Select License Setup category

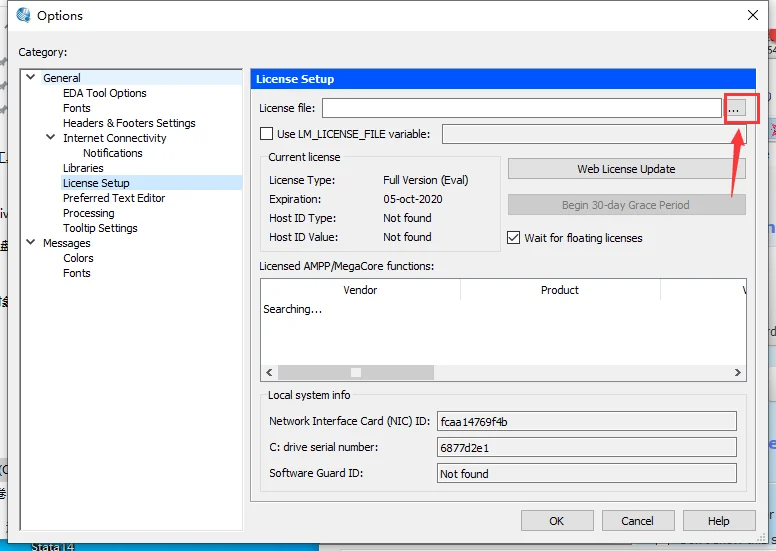click(x=96, y=183)
